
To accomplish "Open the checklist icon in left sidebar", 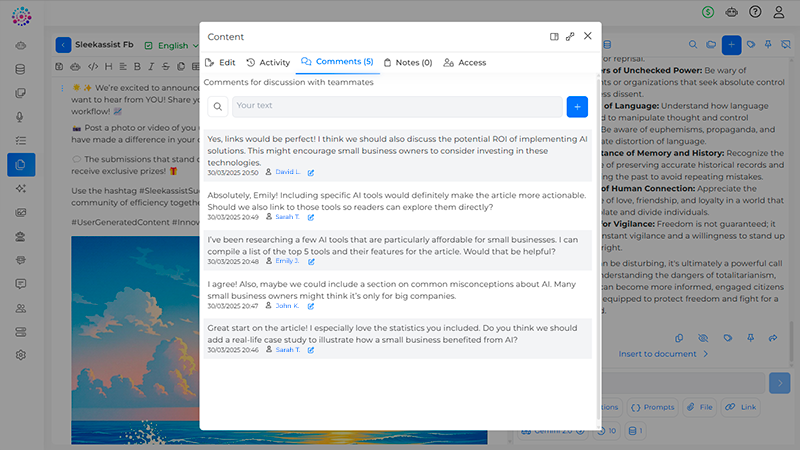I will click(x=20, y=140).
